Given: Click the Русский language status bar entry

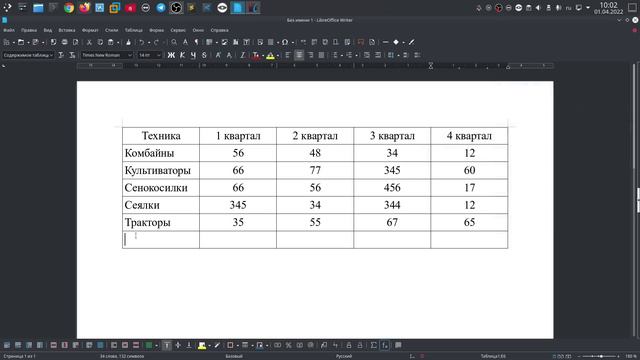Looking at the screenshot, I should coord(344,356).
